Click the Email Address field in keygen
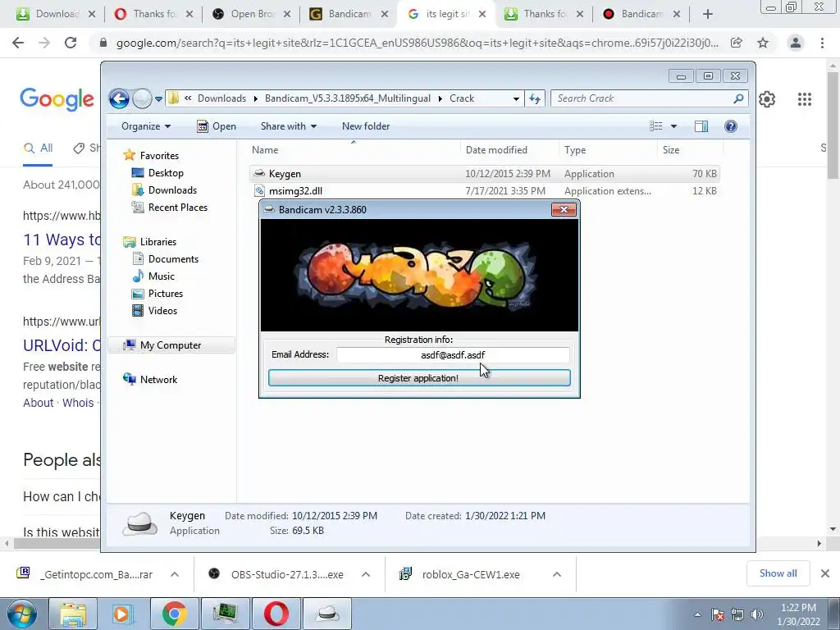The image size is (840, 630). (x=453, y=355)
